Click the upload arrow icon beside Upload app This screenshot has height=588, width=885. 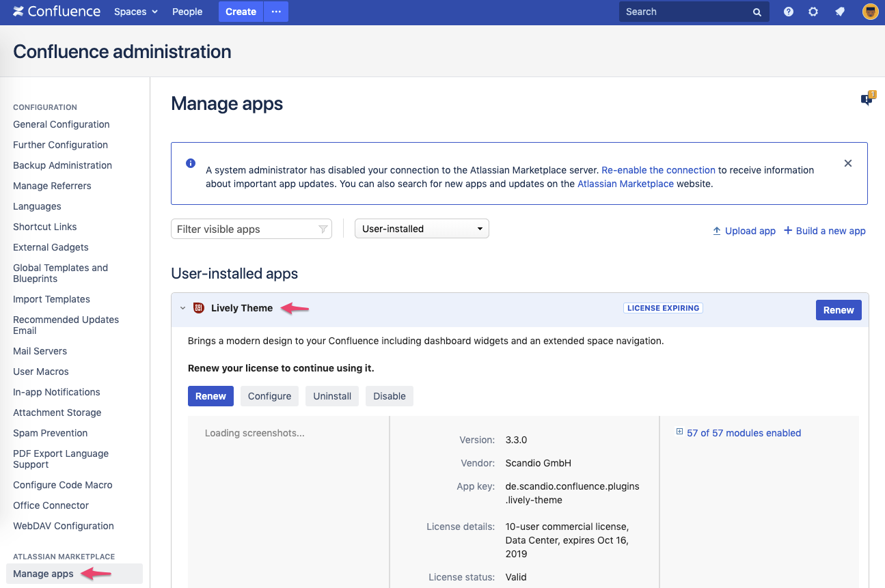coord(717,231)
